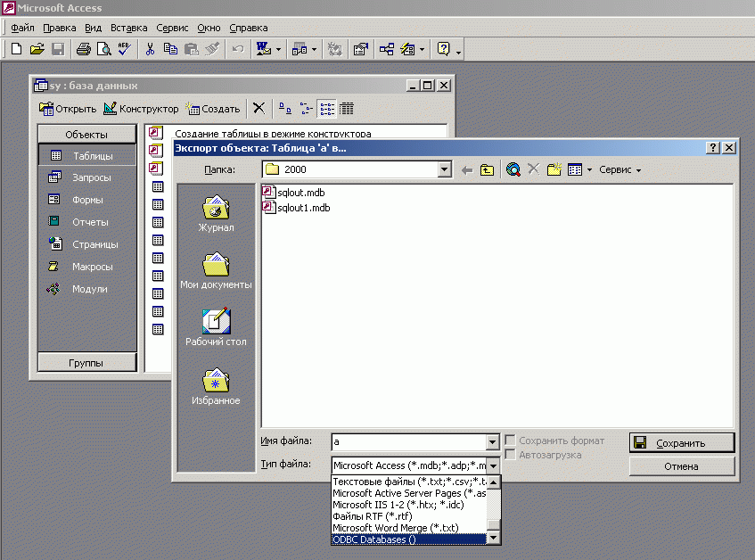The height and width of the screenshot is (560, 755).
Task: Select Макросы in objects panel
Action: (x=86, y=267)
